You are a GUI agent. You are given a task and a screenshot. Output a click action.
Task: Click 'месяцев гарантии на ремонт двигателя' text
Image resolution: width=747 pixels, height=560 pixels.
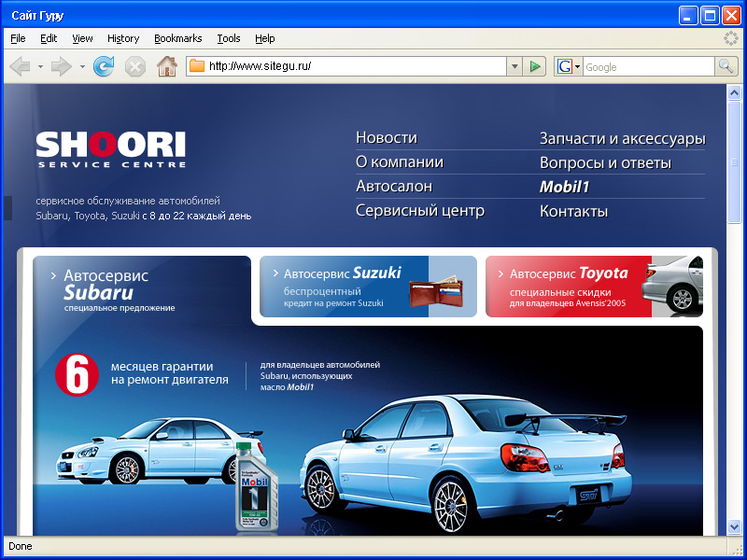pos(170,373)
